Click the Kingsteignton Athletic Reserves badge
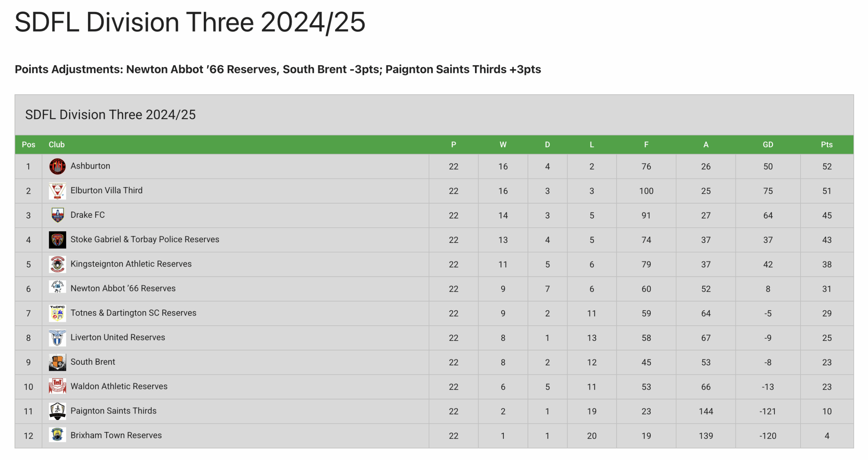The height and width of the screenshot is (460, 868). 57,264
